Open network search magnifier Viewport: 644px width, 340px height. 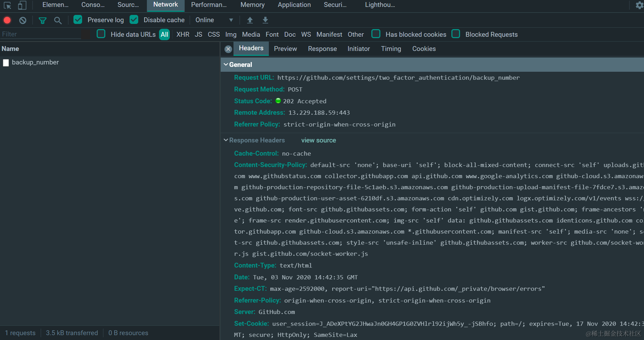point(58,20)
